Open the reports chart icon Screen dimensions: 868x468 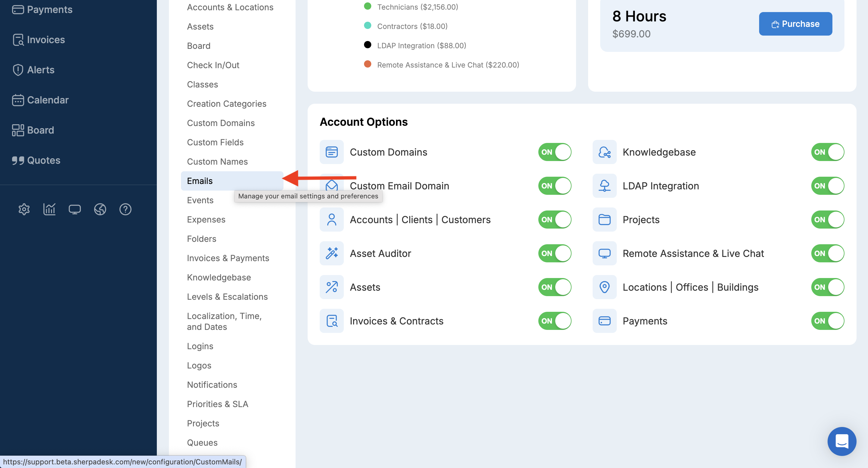[49, 209]
